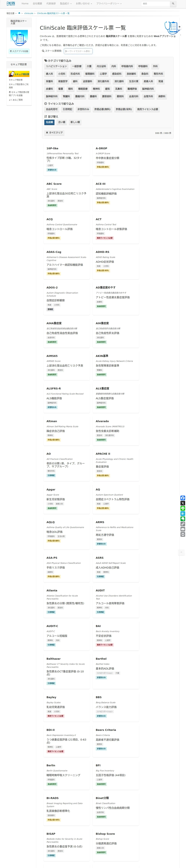186x868 pixels.
Task: Toggle the 非営利のみ license filter
Action: (x=83, y=109)
